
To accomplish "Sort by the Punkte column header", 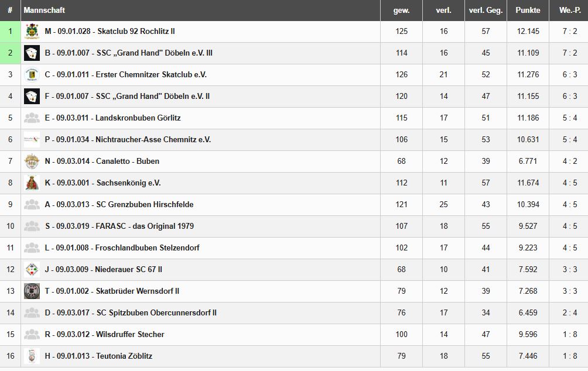I will click(x=528, y=11).
